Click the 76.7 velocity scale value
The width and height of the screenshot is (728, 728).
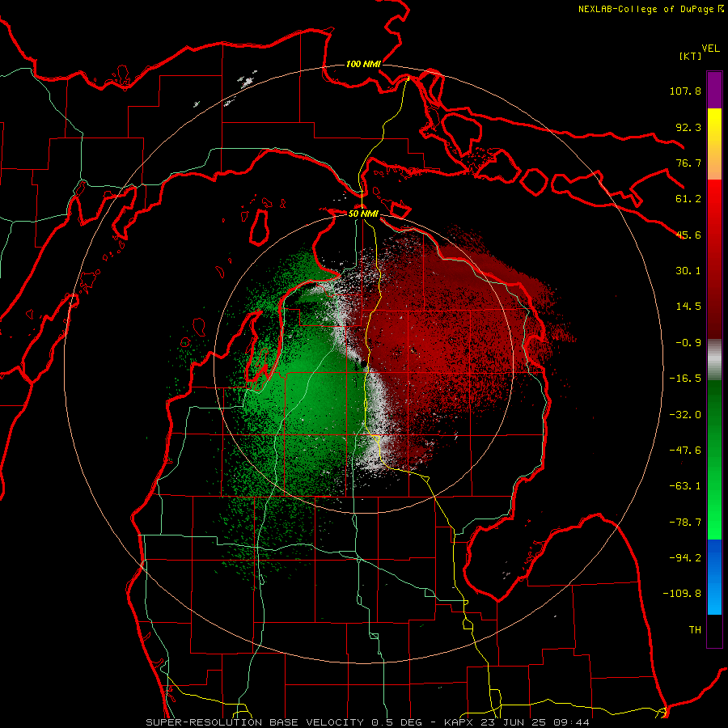[x=688, y=163]
